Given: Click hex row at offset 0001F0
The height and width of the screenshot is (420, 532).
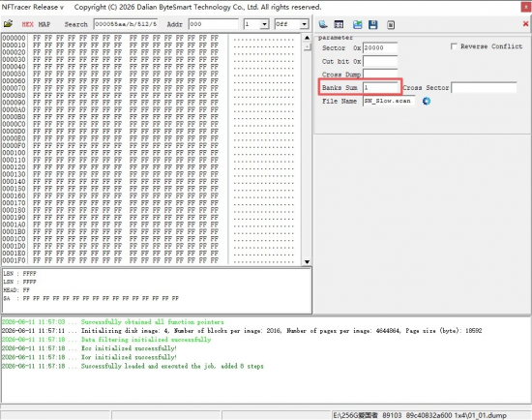Looking at the screenshot, I should tap(148, 260).
